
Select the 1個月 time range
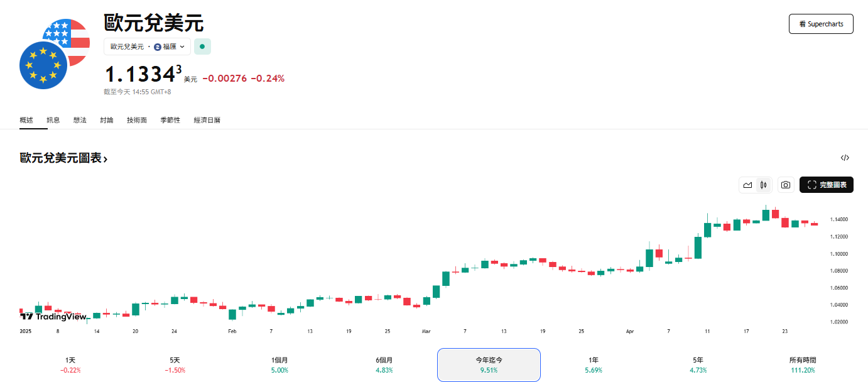coord(279,365)
